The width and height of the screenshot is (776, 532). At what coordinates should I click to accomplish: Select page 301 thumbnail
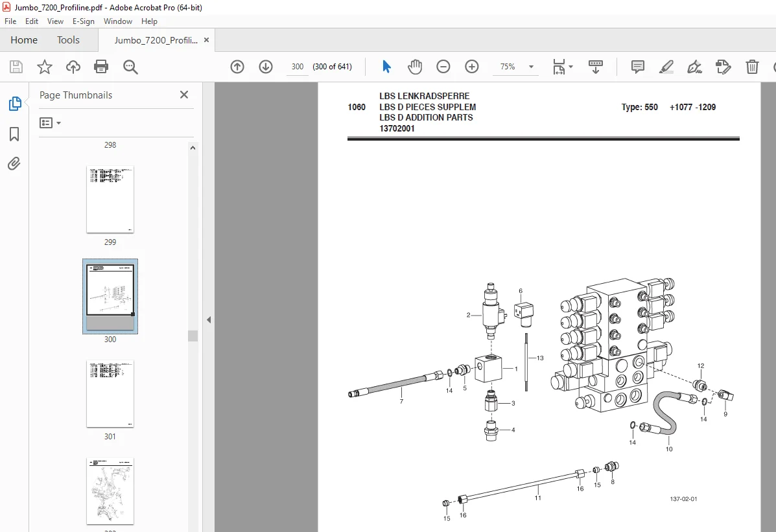tap(110, 394)
